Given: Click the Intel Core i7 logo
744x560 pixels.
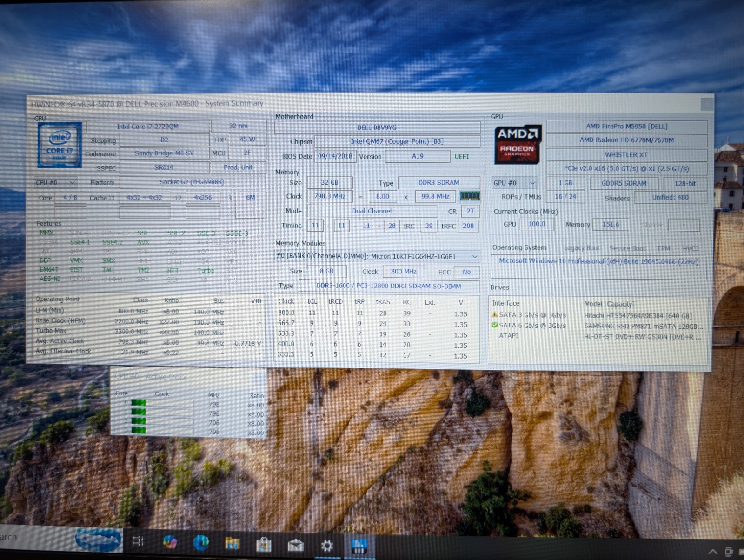Looking at the screenshot, I should pyautogui.click(x=60, y=145).
